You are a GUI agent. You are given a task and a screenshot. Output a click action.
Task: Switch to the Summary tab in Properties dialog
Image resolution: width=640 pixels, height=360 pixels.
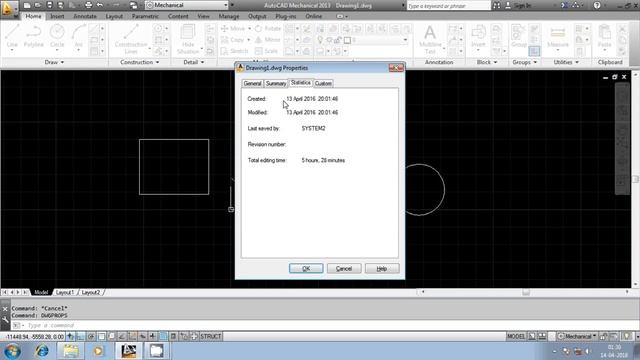[276, 83]
